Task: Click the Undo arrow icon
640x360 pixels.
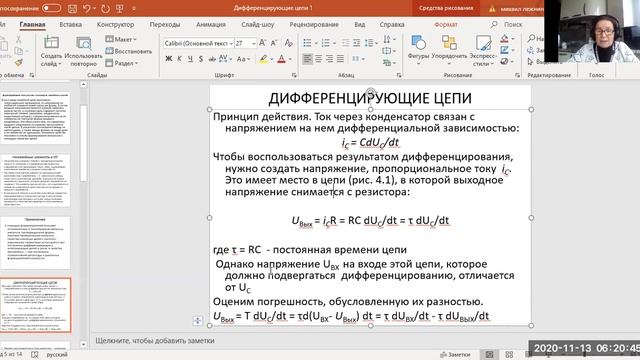Action: click(x=87, y=8)
